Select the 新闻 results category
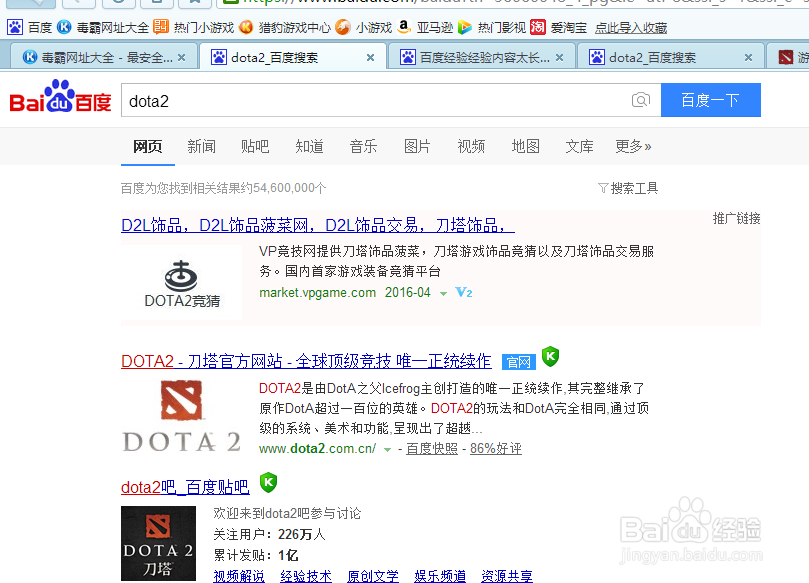The image size is (809, 583). click(x=201, y=147)
